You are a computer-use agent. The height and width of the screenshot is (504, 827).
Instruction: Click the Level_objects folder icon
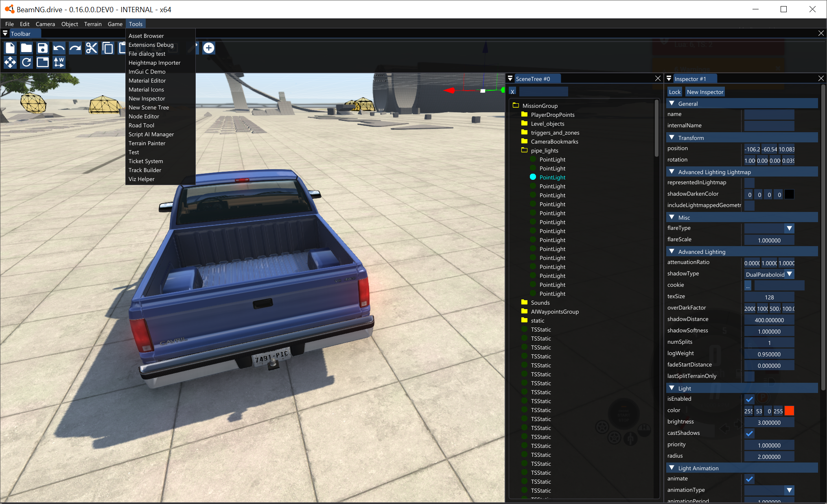pos(525,123)
